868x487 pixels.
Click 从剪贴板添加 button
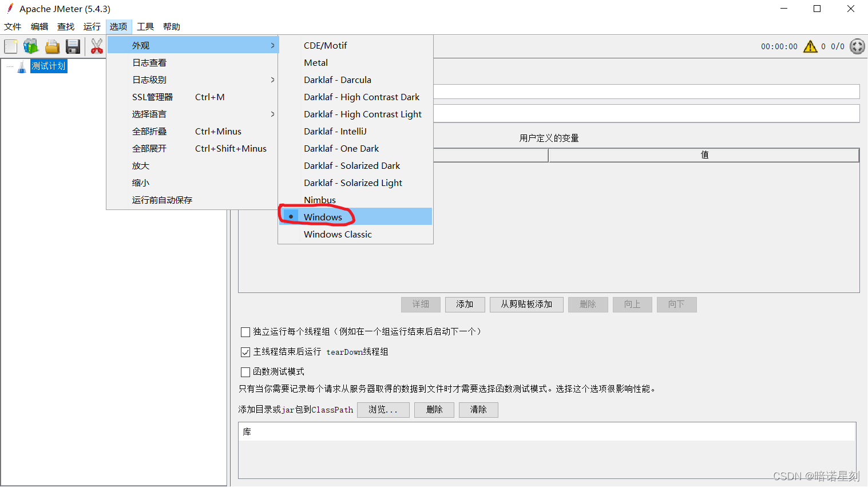click(x=526, y=304)
